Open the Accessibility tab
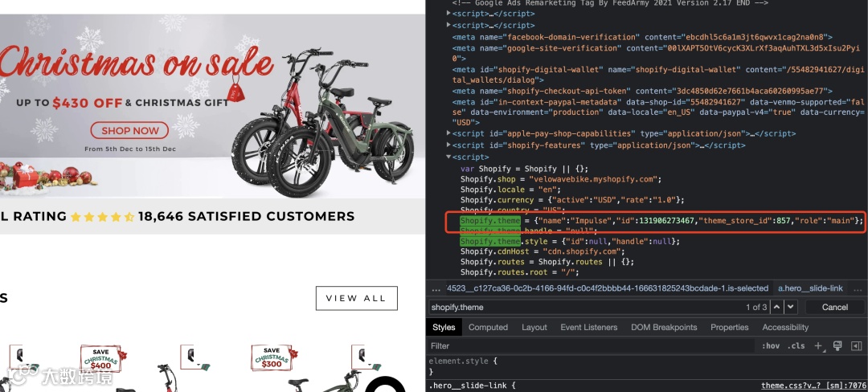868x392 pixels. [x=785, y=327]
